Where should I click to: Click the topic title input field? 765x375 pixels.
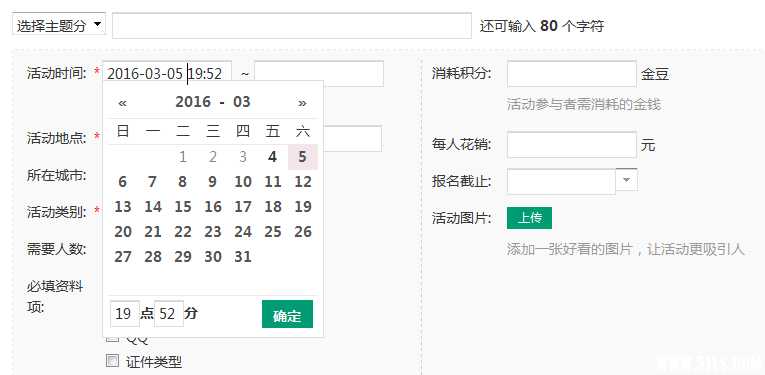(292, 25)
